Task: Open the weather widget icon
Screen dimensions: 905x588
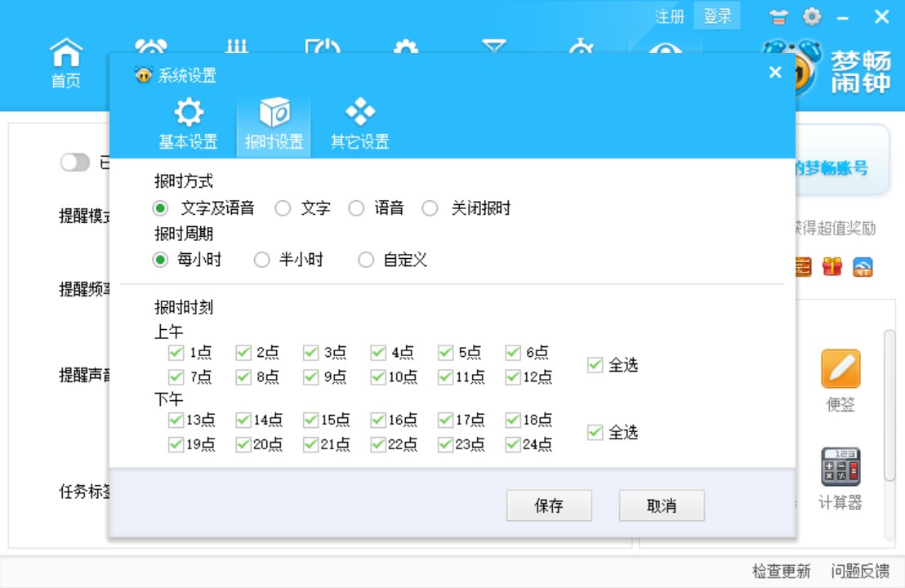Action: point(864,267)
